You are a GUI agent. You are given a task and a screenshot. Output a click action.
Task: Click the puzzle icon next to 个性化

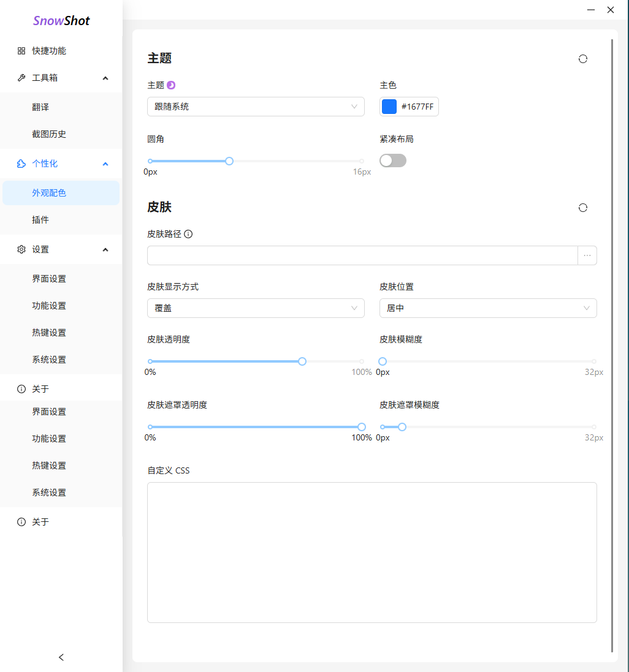point(21,164)
